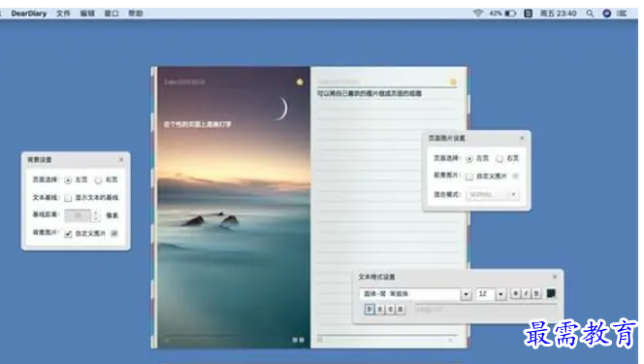644x364 pixels.
Task: Select 左页 radio in 页面图片设置 panel
Action: coord(469,158)
